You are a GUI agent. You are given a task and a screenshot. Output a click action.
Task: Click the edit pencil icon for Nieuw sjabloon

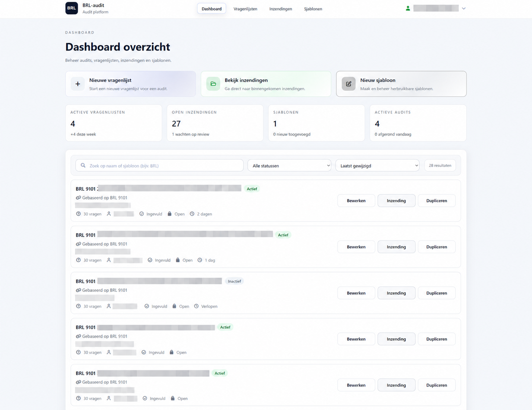(349, 84)
